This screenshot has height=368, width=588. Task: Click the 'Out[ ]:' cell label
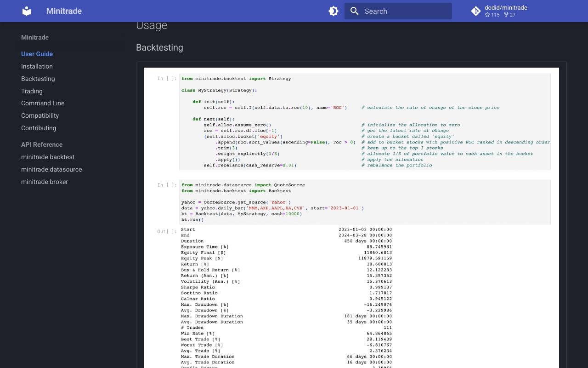point(167,231)
